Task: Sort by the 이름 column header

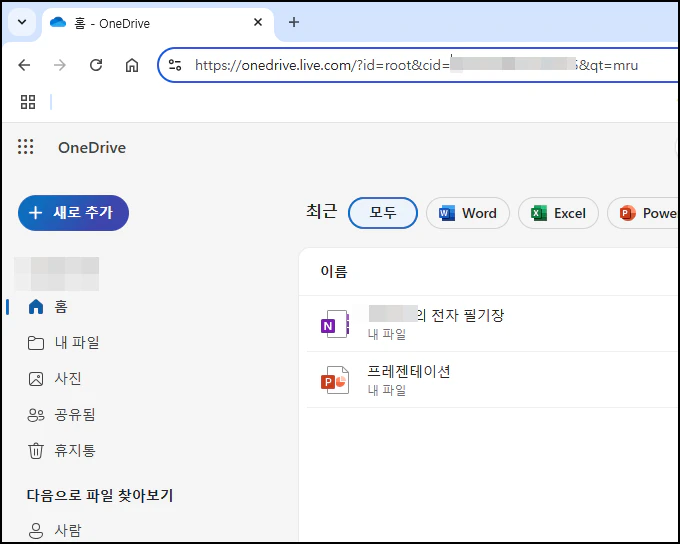Action: point(334,272)
